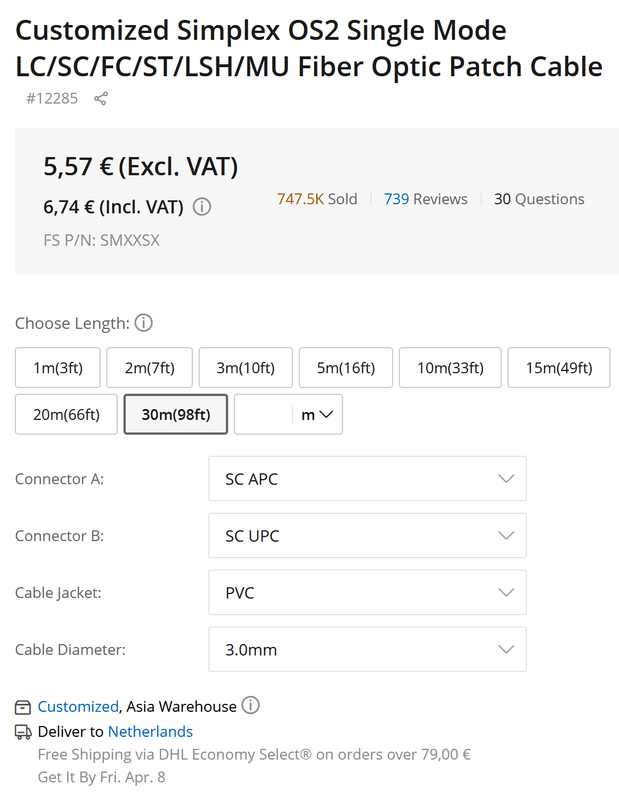619x800 pixels.
Task: Click the Netherlands delivery country link
Action: point(150,732)
